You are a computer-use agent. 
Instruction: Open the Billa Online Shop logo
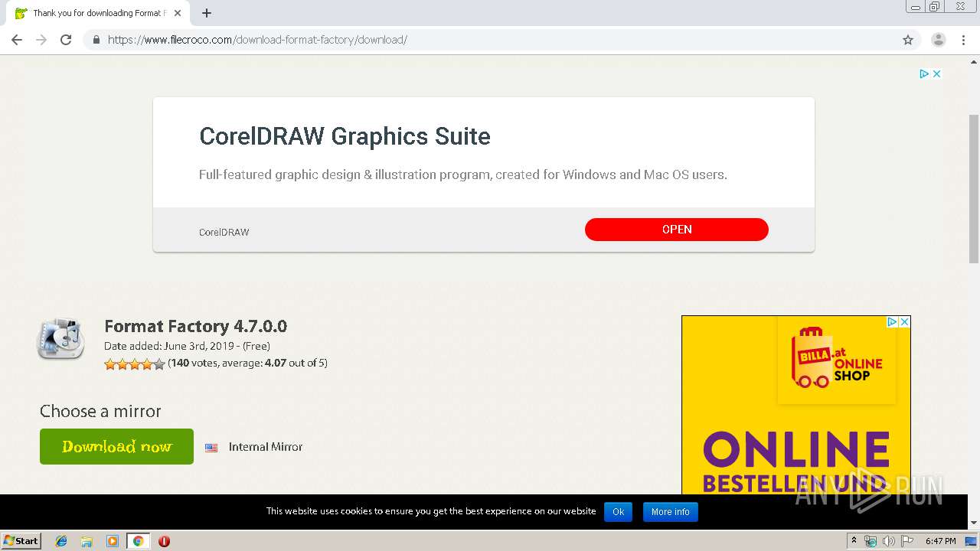pos(836,360)
